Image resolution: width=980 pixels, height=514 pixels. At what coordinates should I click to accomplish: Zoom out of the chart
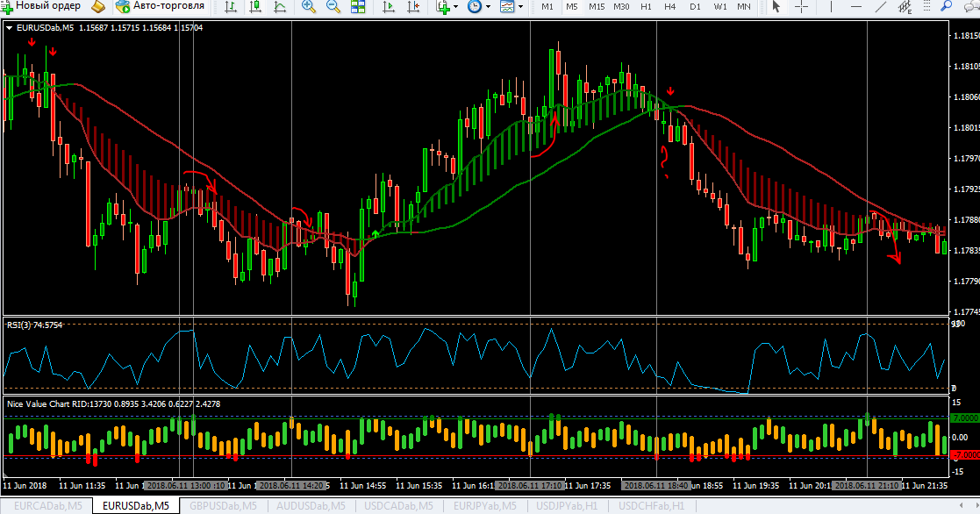333,6
